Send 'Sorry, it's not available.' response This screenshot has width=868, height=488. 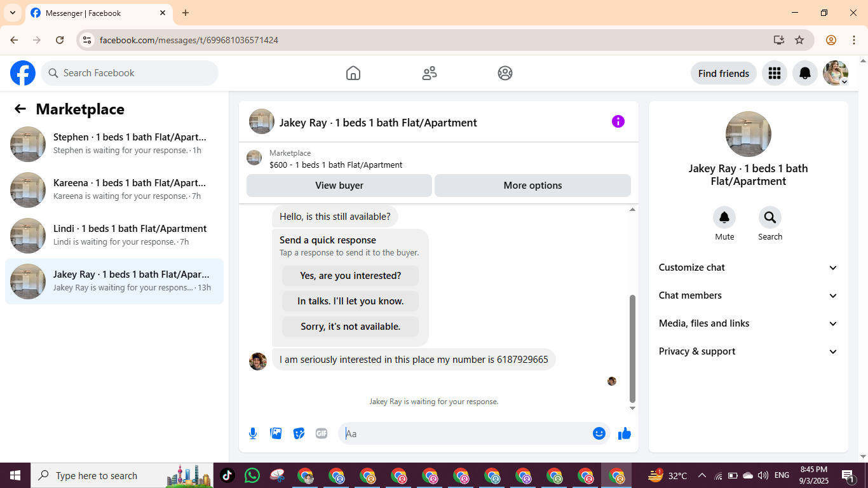click(x=350, y=327)
